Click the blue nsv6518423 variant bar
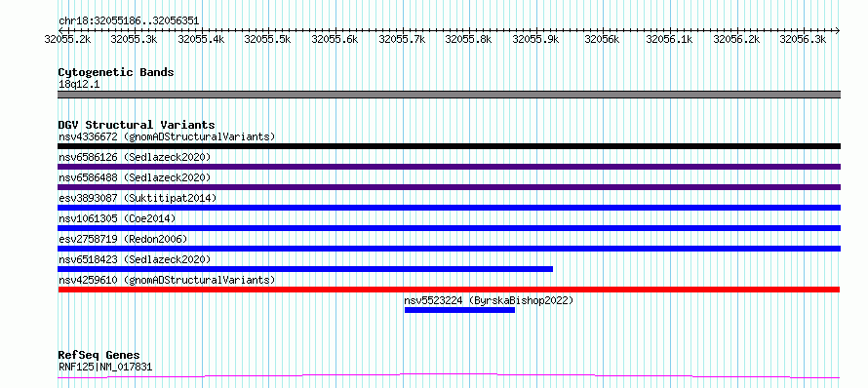The image size is (868, 388). coord(305,269)
